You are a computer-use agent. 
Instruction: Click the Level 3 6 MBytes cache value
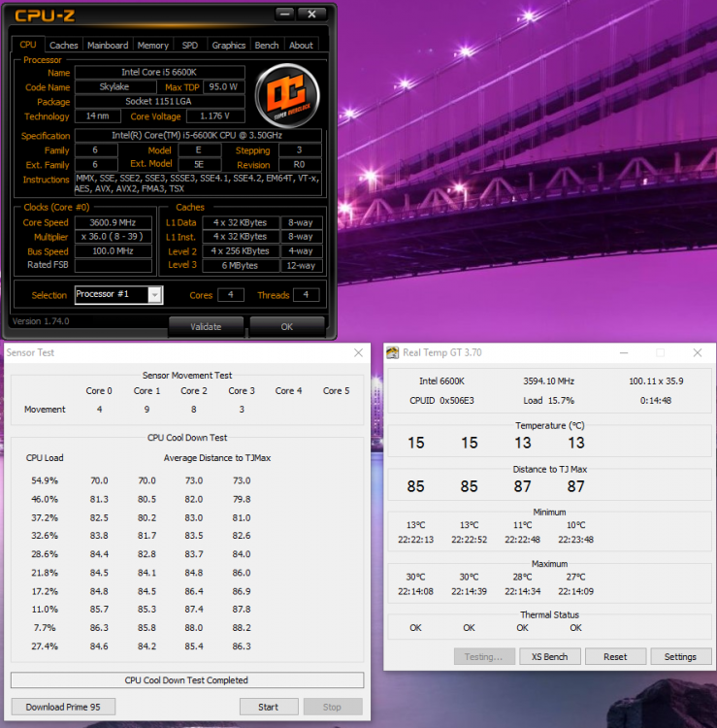pyautogui.click(x=241, y=266)
